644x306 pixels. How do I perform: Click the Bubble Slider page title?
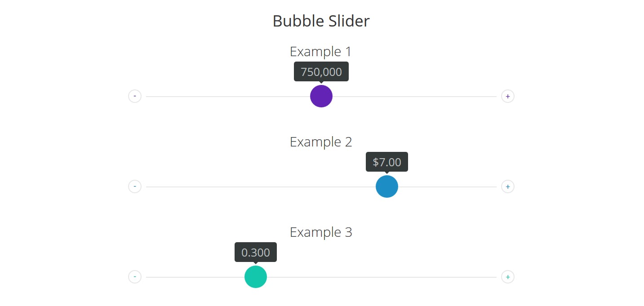coord(321,21)
